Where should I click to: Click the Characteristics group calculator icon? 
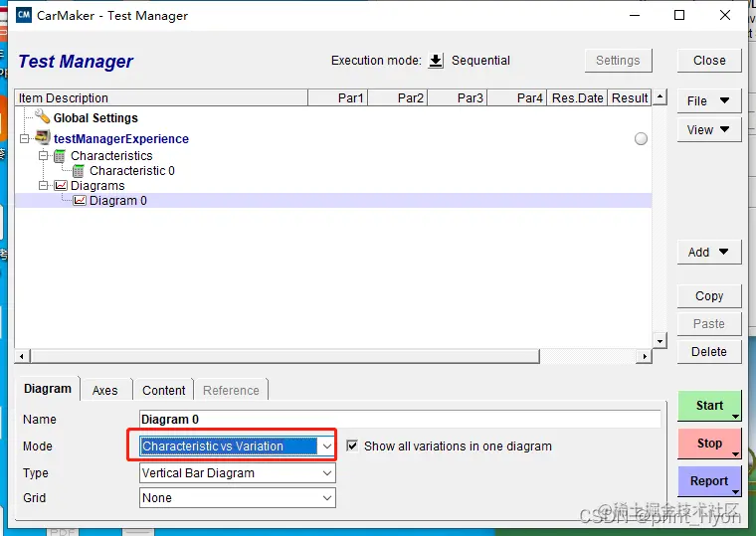[x=60, y=156]
